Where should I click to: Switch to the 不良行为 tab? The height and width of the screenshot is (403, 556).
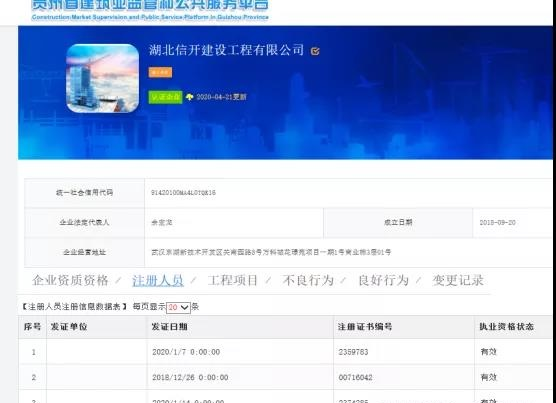tap(308, 280)
